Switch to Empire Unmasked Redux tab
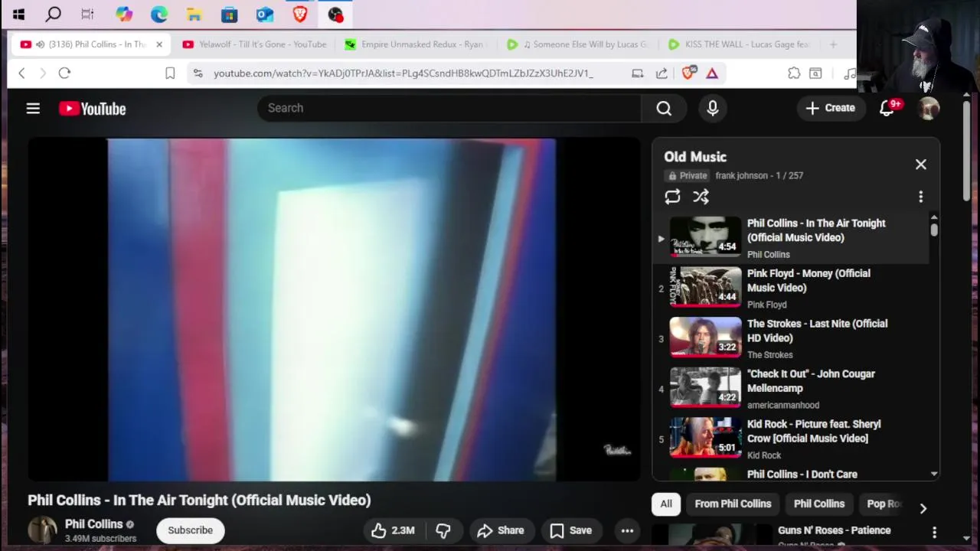Viewport: 980px width, 551px height. point(416,44)
